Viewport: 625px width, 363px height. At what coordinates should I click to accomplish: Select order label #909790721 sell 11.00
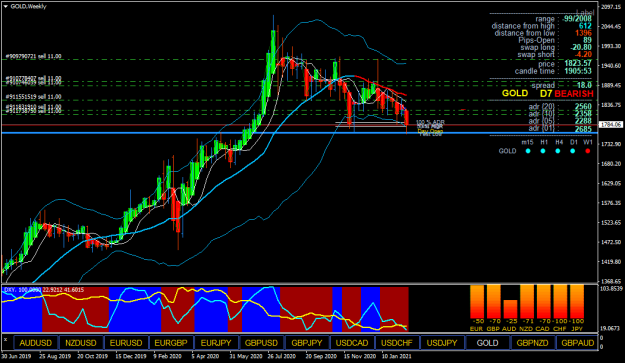[x=33, y=57]
